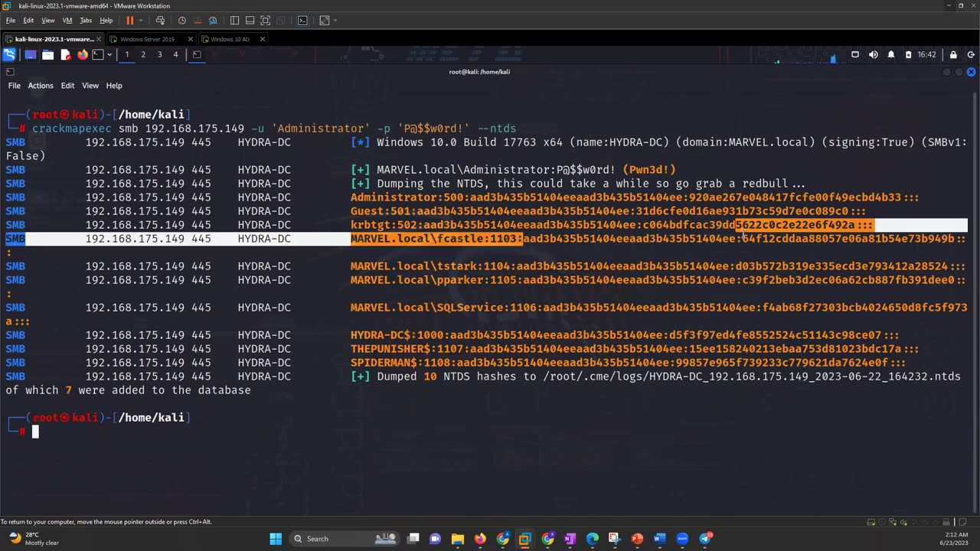Click the running terminal window button in Kali panel
The width and height of the screenshot is (980, 551).
197,54
